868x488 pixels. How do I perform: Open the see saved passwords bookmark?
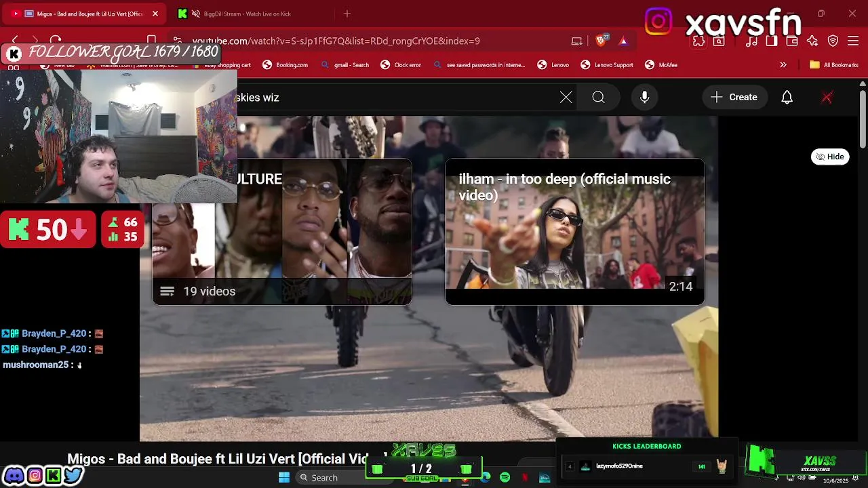coord(479,65)
